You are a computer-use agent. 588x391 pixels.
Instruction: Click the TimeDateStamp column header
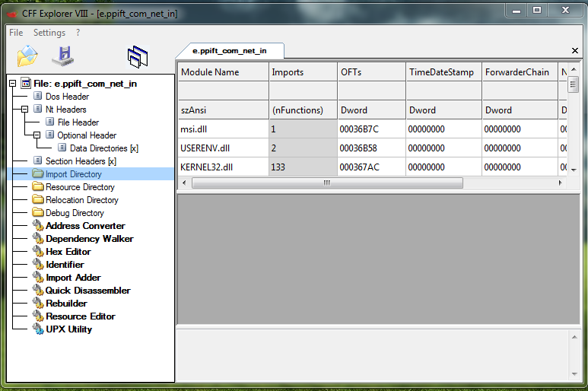[x=444, y=72]
